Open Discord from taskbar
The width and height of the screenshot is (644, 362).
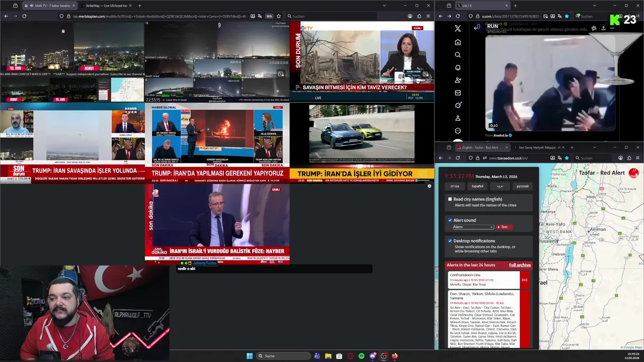(372, 356)
